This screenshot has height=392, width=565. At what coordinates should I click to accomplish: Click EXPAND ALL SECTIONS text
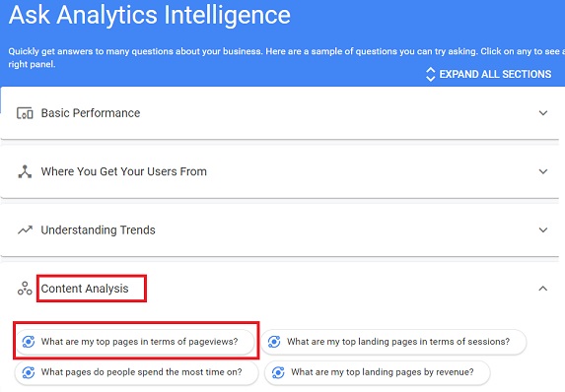pos(495,74)
